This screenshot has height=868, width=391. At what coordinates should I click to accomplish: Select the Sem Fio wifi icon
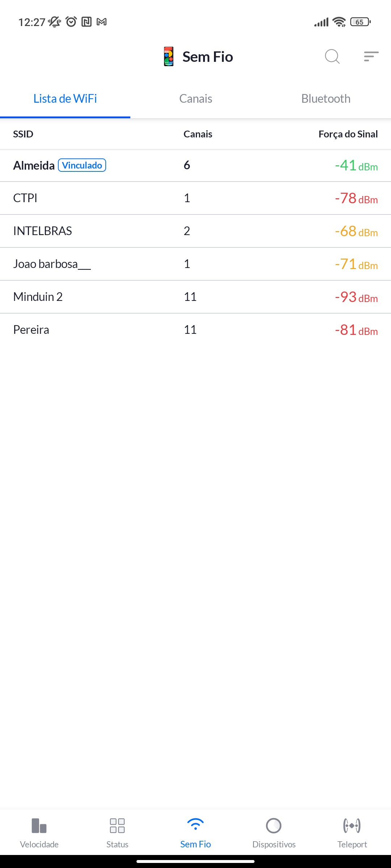point(195,825)
